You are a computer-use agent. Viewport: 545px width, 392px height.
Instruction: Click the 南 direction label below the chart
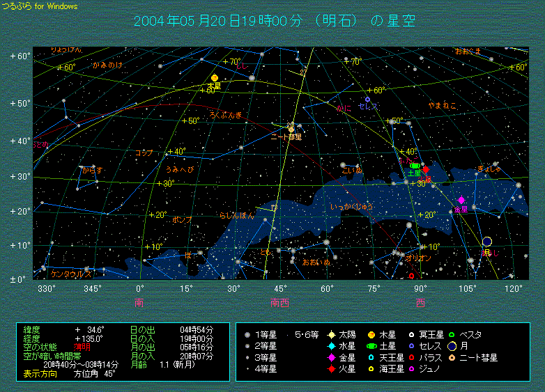[139, 303]
